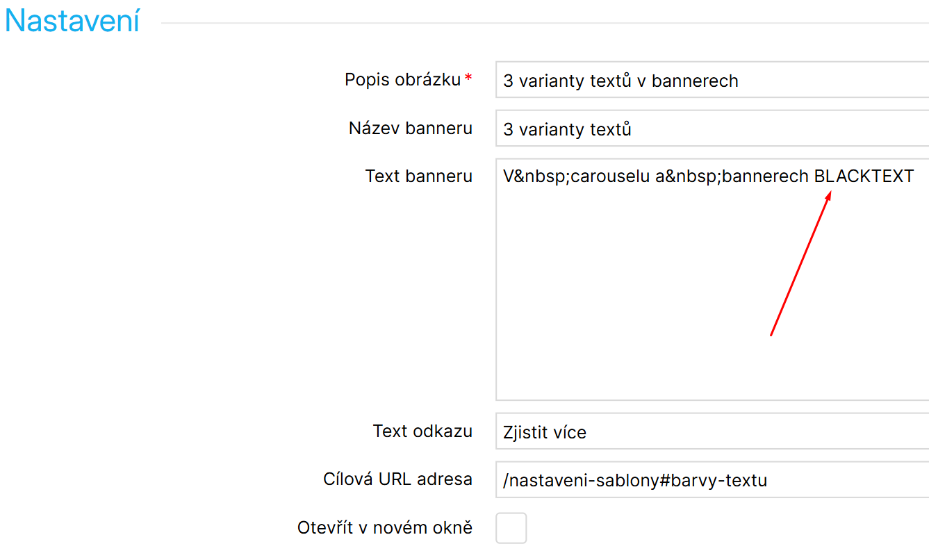Viewport: 929px width, 560px height.
Task: Enable the Otevřít v novém okně checkbox
Action: (511, 528)
